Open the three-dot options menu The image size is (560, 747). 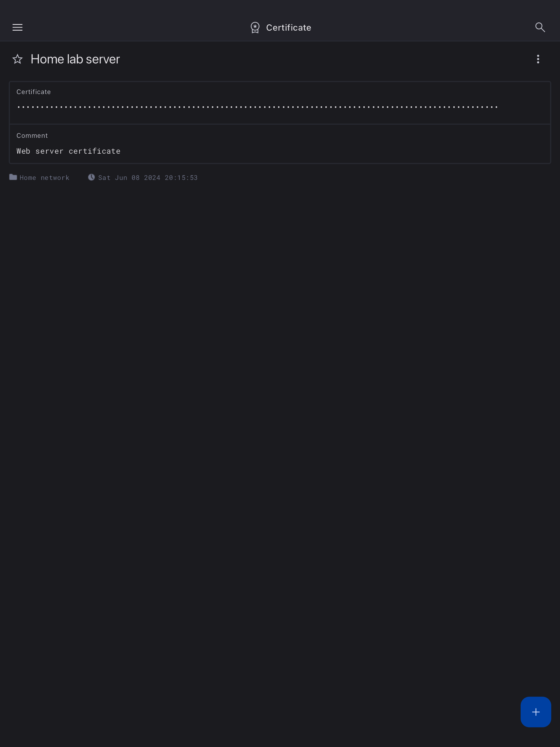[x=538, y=59]
